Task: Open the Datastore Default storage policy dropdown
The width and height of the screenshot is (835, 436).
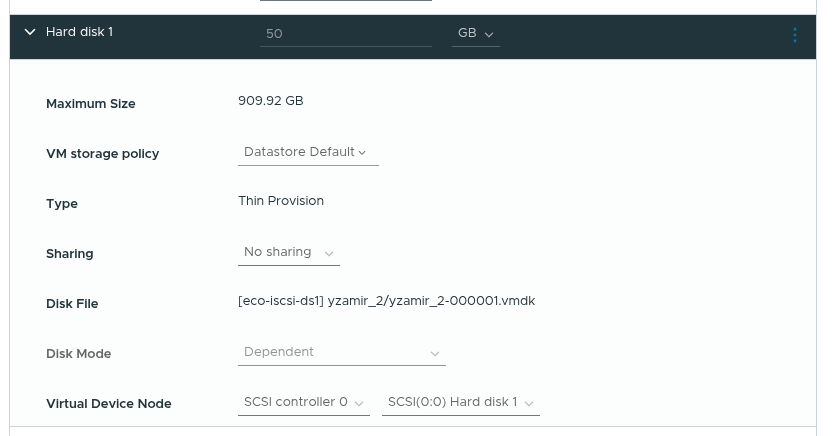Action: click(x=308, y=152)
